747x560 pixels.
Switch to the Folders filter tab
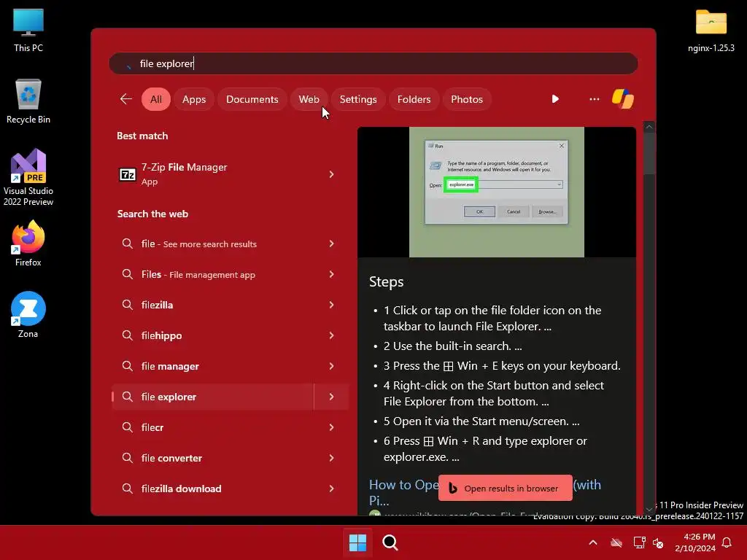point(414,99)
